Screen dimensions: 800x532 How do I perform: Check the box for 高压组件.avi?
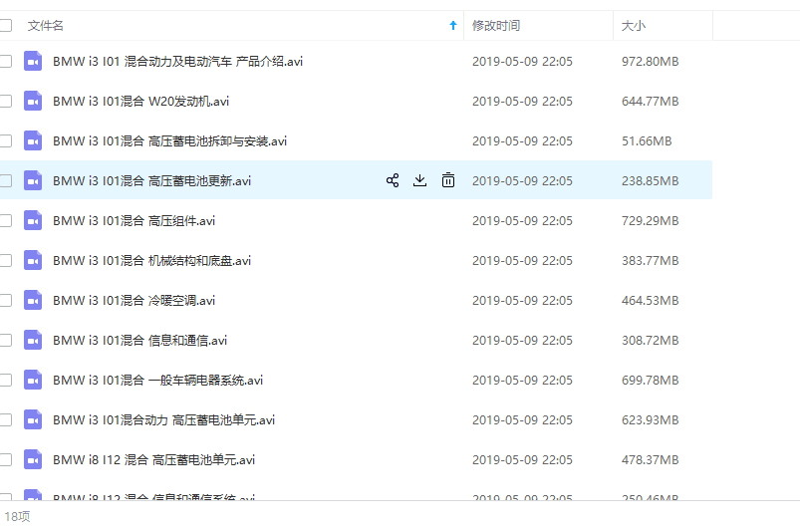[6, 220]
